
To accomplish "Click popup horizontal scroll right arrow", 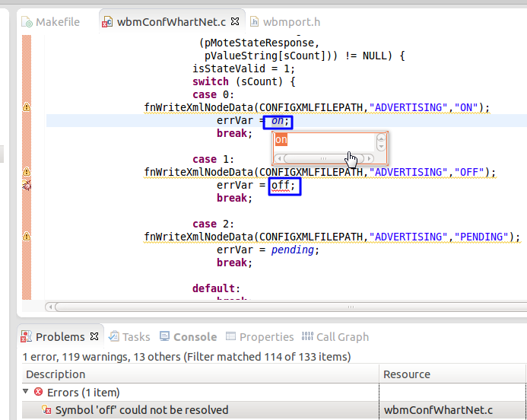I will tap(369, 158).
